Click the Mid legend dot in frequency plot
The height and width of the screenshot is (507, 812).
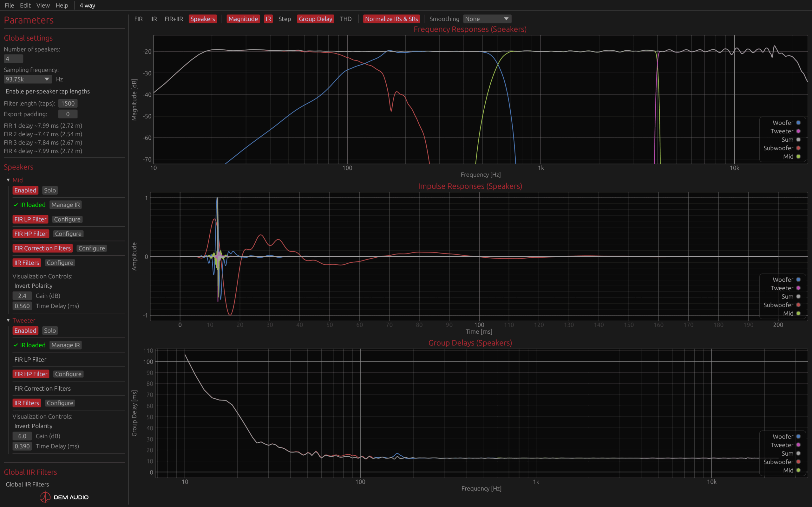coord(798,157)
